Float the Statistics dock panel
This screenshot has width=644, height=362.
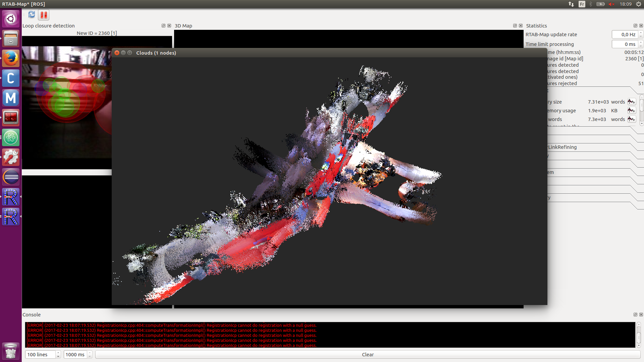pyautogui.click(x=635, y=26)
